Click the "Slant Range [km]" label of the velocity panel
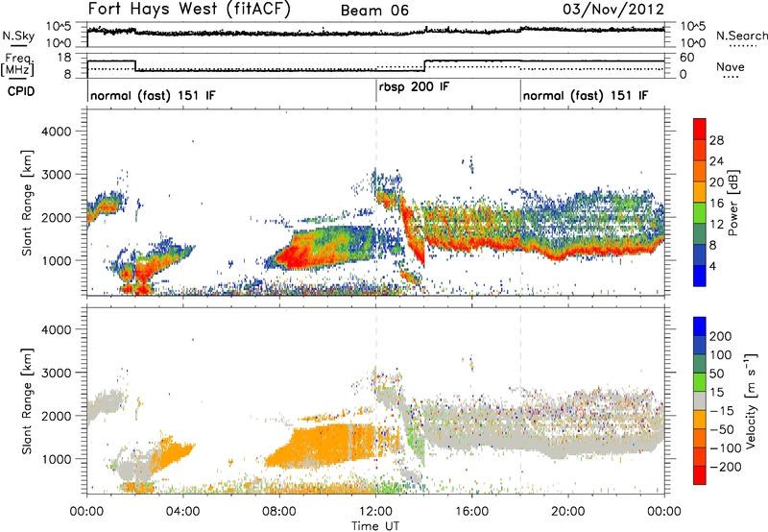The height and width of the screenshot is (532, 768). [x=28, y=401]
